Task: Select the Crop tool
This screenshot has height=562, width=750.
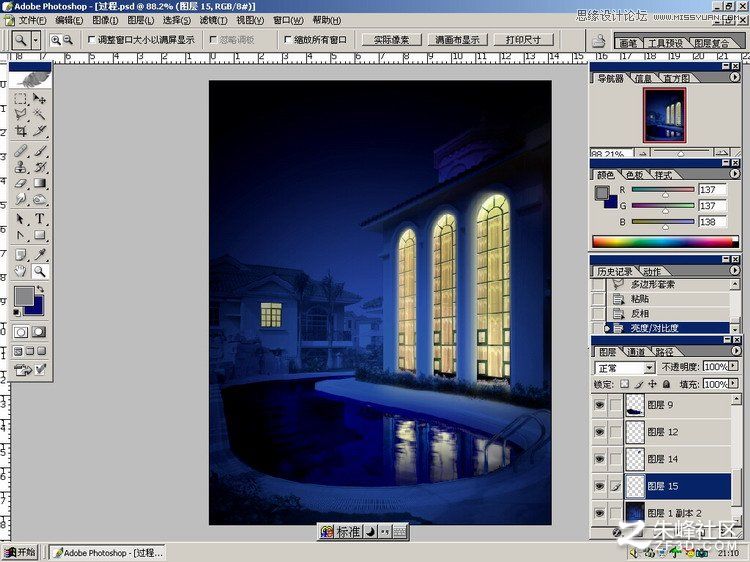Action: coord(20,131)
